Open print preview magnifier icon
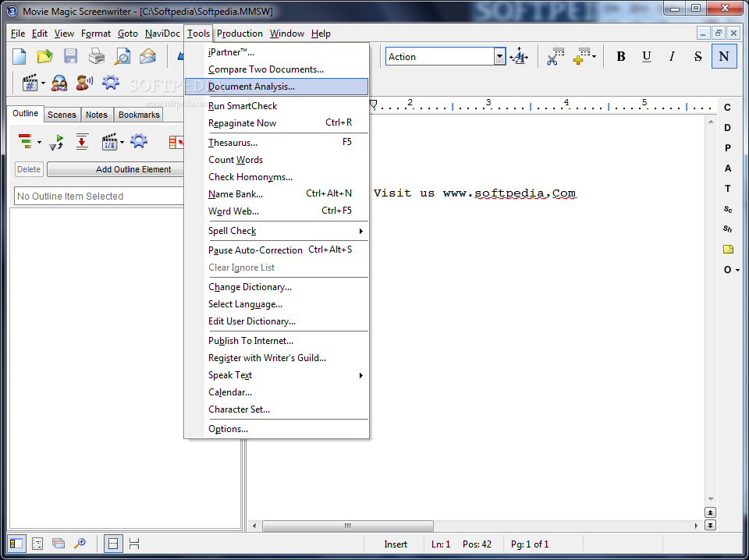 [x=122, y=56]
